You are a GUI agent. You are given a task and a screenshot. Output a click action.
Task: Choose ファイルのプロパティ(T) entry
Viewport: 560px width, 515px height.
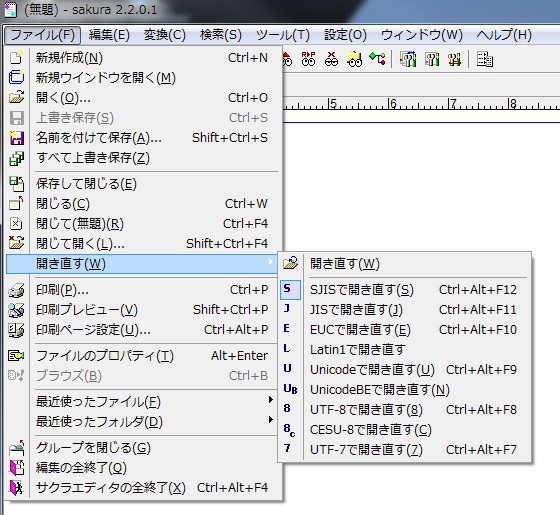[x=142, y=356]
